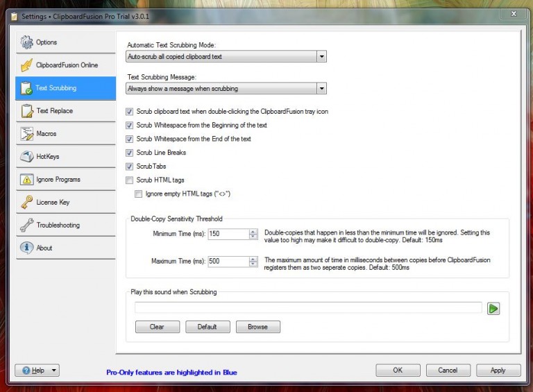Open the Text Replace tab label

55,111
